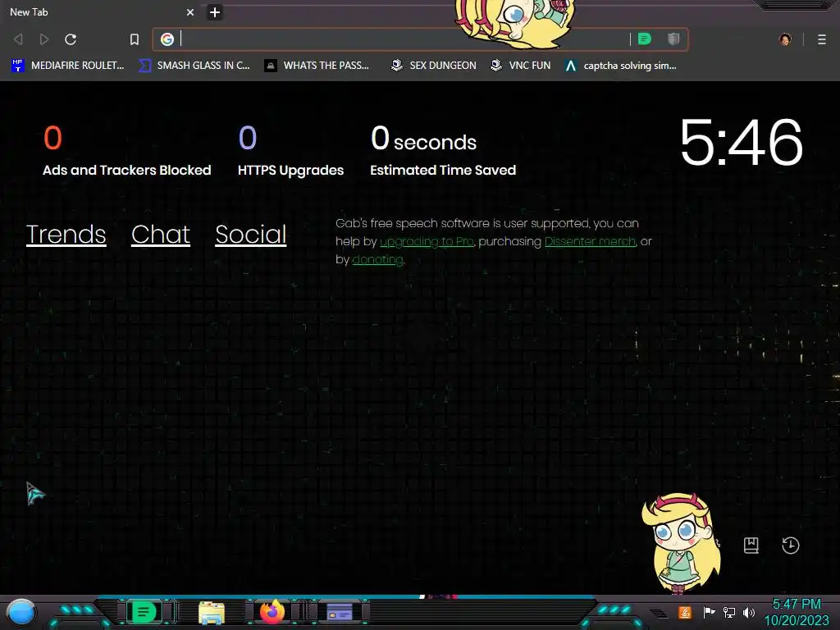Open the network tray icon

click(729, 612)
